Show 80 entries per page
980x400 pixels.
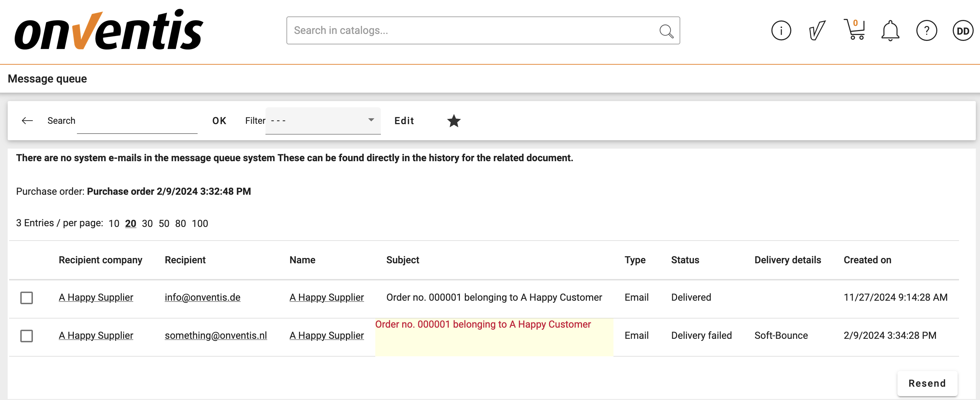point(180,223)
